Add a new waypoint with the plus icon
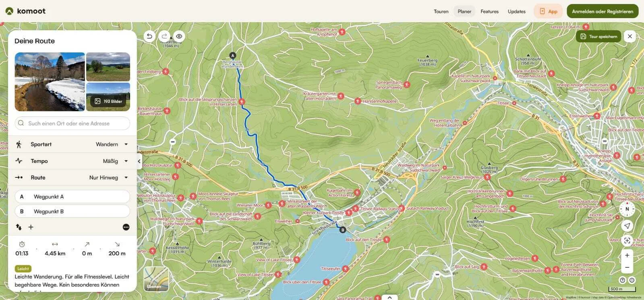This screenshot has height=300, width=644. (31, 227)
